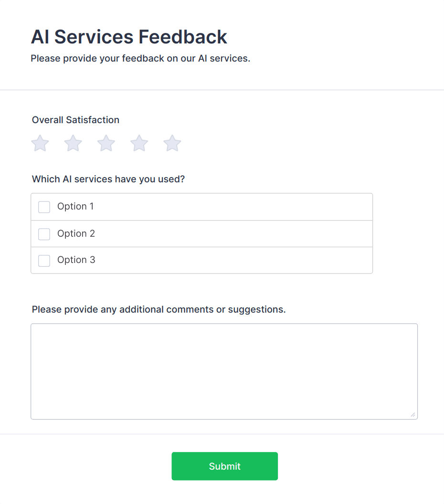Select the fourth star icon

click(138, 143)
